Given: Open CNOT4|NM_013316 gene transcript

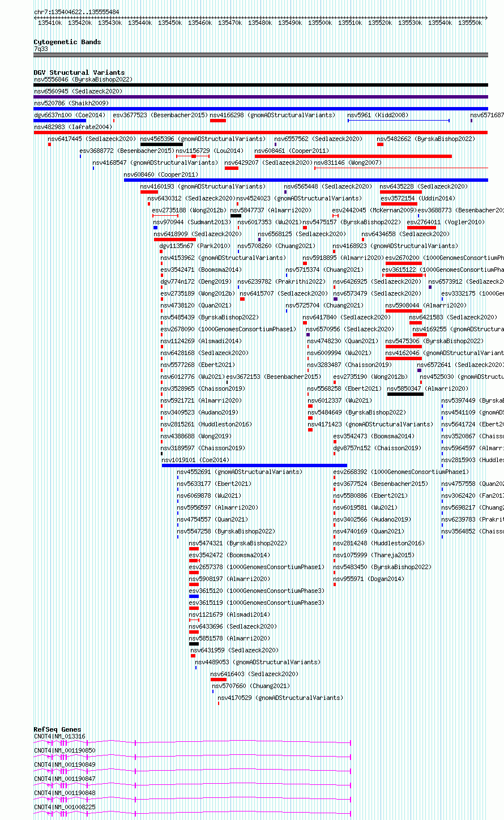Looking at the screenshot, I should tap(193, 741).
